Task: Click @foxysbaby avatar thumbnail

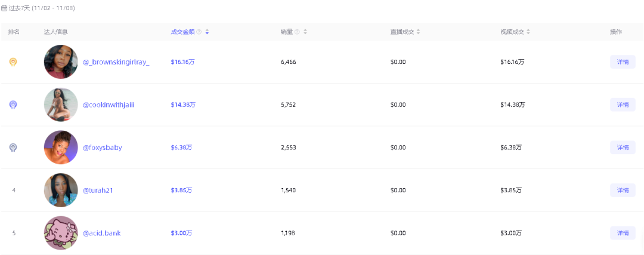Action: 61,148
